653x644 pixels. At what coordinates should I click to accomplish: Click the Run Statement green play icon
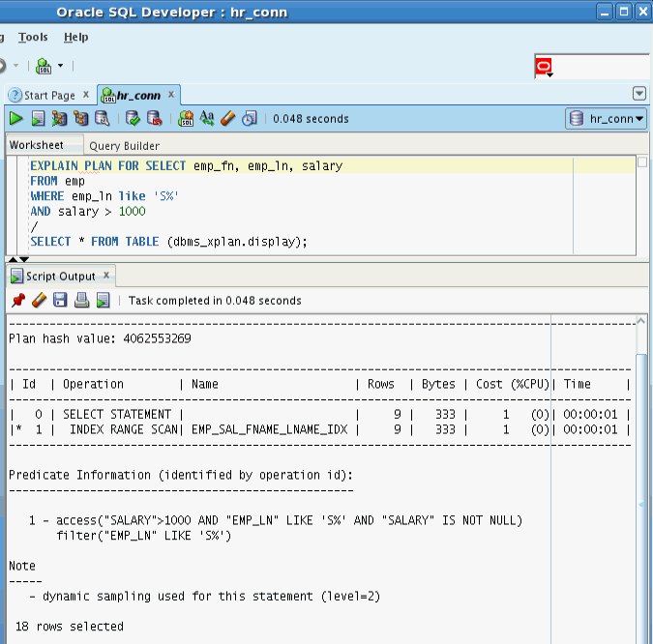click(16, 119)
